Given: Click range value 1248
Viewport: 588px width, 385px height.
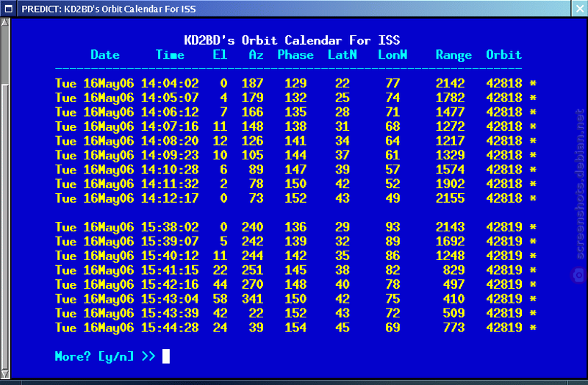Looking at the screenshot, I should tap(450, 256).
